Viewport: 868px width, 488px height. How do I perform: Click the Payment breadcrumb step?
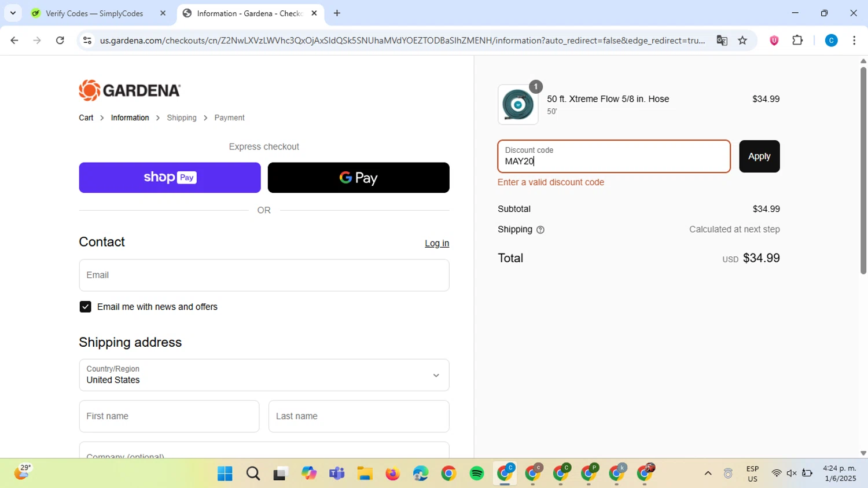pyautogui.click(x=229, y=118)
